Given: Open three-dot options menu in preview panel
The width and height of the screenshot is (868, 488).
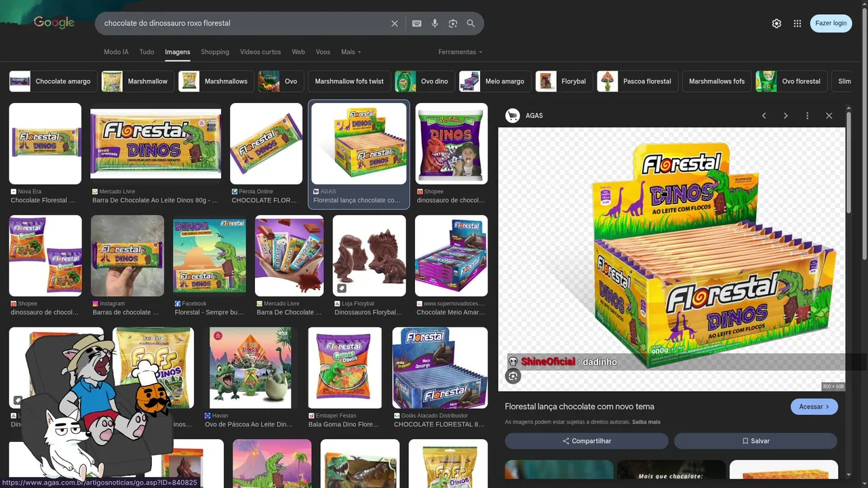Looking at the screenshot, I should 807,116.
